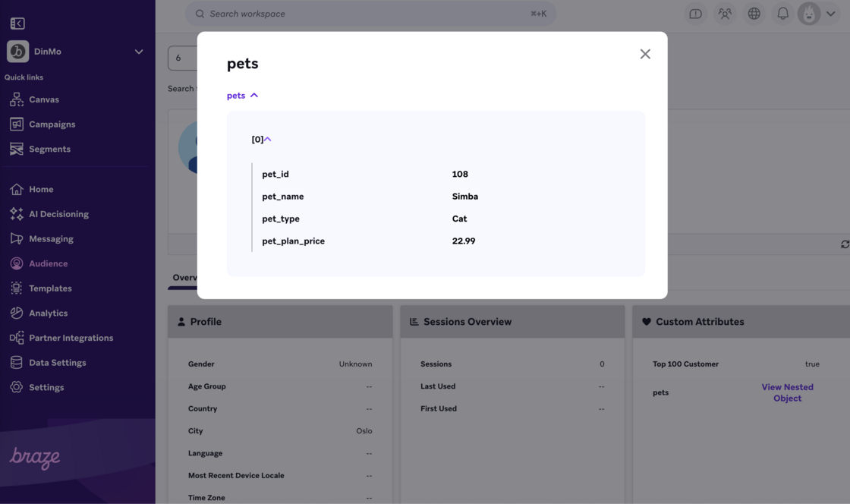This screenshot has width=850, height=504.
Task: Close the pets dialog
Action: [645, 54]
